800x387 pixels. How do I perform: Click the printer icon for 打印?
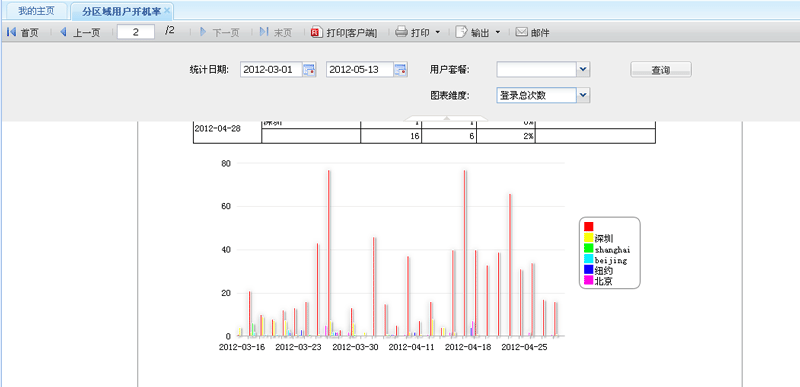click(x=402, y=33)
